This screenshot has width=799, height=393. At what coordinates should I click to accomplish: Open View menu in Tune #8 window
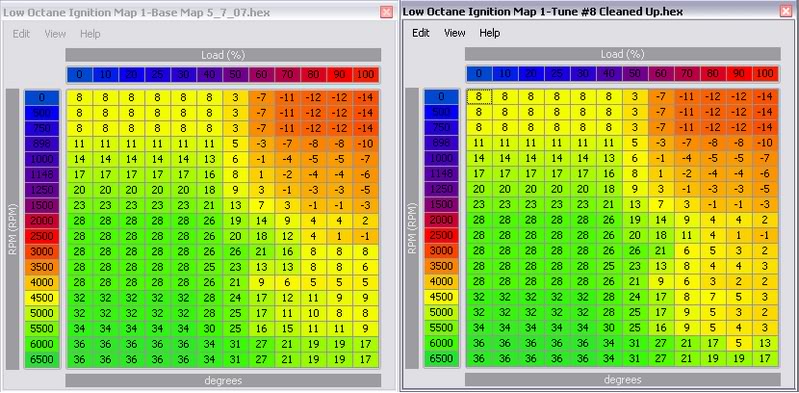(455, 33)
